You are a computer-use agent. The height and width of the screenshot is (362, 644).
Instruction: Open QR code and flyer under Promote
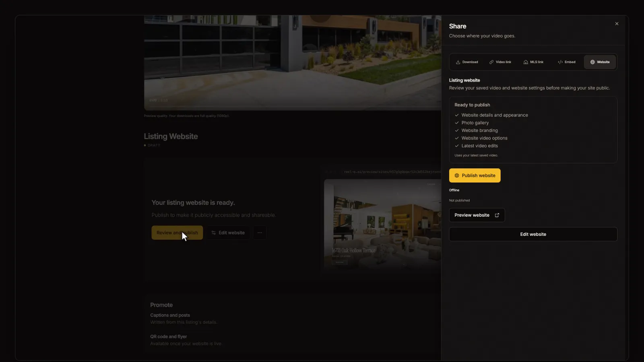(x=186, y=340)
